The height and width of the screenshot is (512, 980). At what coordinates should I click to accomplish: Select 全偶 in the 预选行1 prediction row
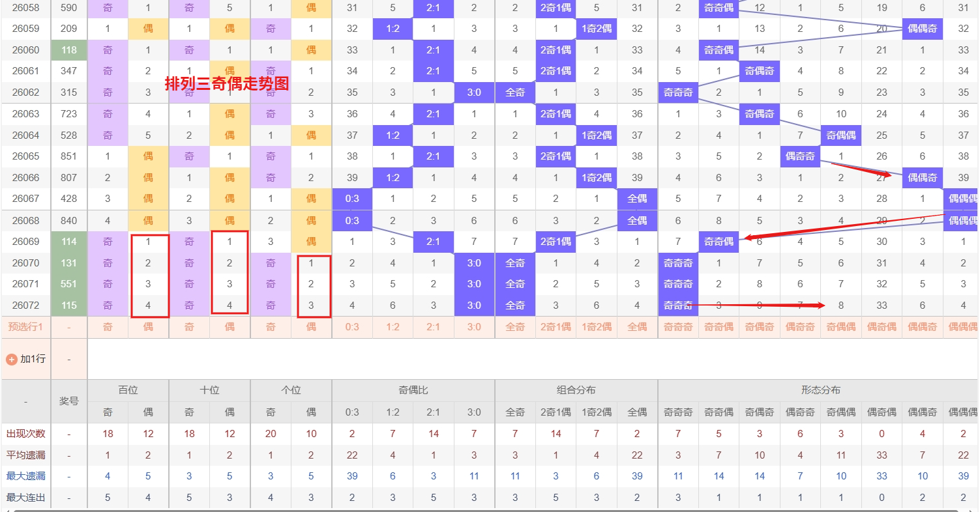[x=637, y=326]
